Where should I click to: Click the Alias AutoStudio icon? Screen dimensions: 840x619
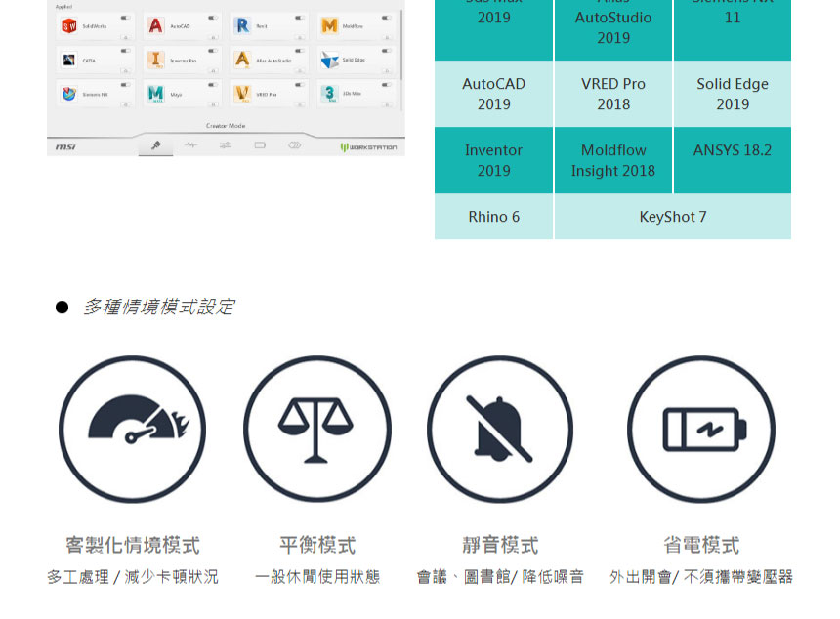click(242, 59)
